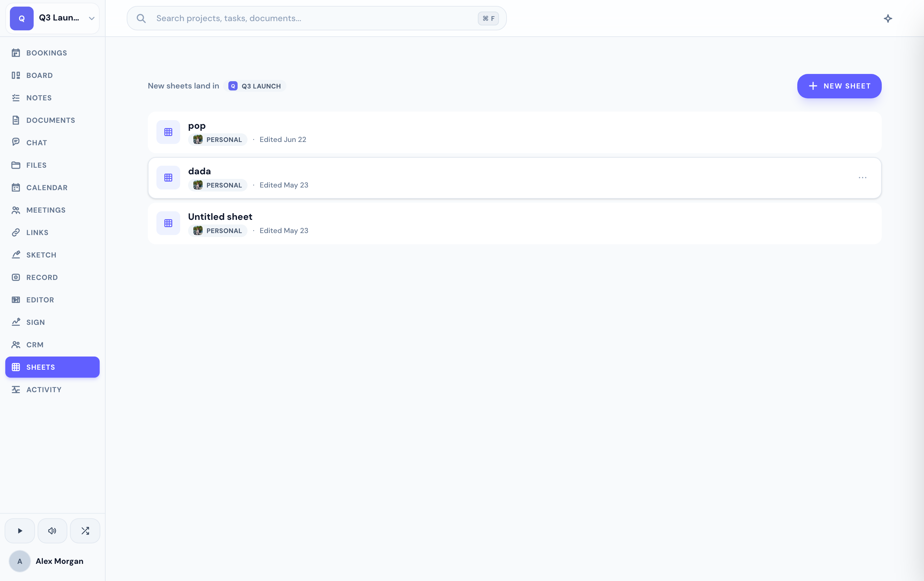Image resolution: width=924 pixels, height=581 pixels.
Task: Click 'Edited Jun 22' text
Action: click(283, 140)
